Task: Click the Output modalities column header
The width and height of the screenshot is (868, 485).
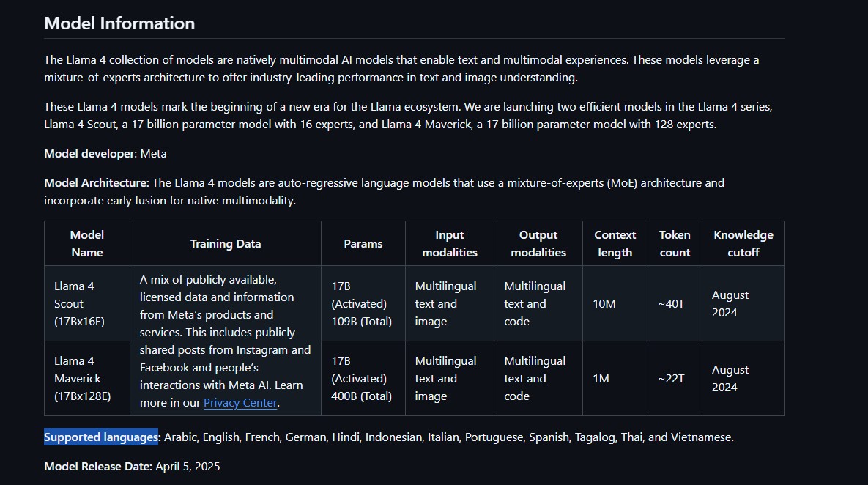Action: pos(538,244)
